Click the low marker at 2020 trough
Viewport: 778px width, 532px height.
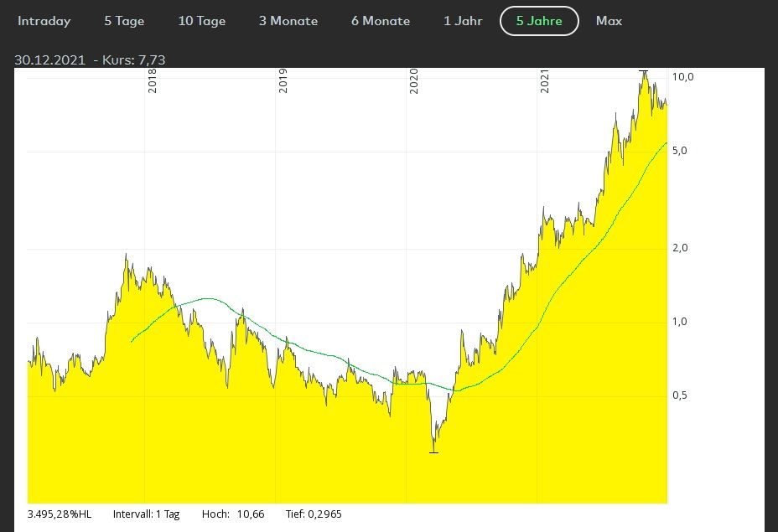pos(433,452)
